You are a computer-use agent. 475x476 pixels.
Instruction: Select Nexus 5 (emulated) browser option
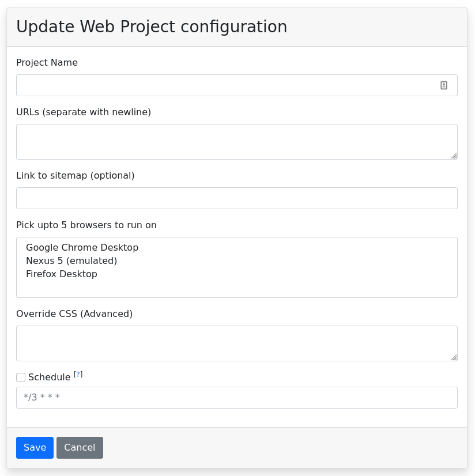71,260
